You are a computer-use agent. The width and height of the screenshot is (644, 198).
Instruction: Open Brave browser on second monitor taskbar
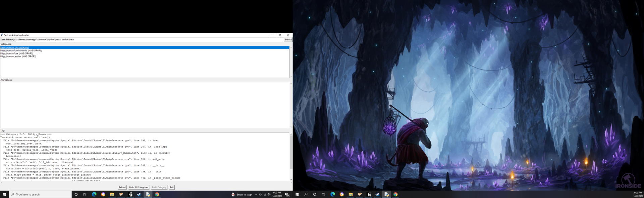coord(341,194)
